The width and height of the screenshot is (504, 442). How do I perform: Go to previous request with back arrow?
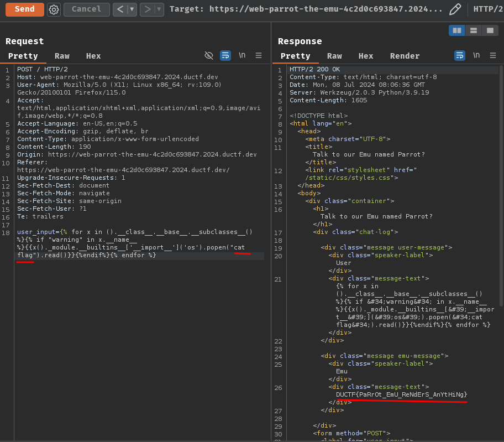click(120, 9)
